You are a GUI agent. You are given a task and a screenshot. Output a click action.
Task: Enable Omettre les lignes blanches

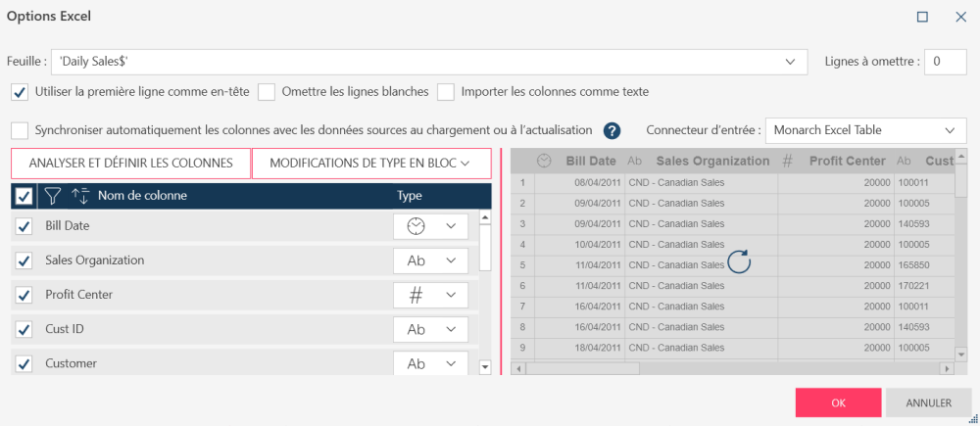click(267, 92)
